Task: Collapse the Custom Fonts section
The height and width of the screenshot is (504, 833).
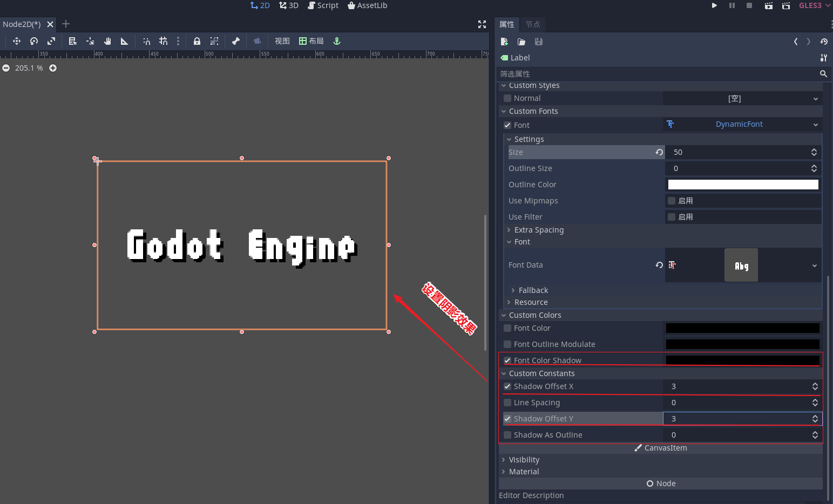Action: (x=504, y=111)
